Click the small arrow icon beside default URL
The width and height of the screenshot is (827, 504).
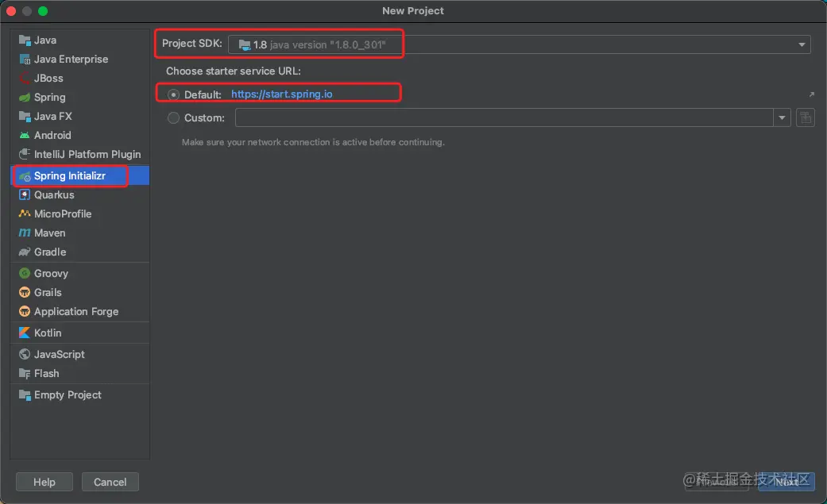pyautogui.click(x=811, y=94)
